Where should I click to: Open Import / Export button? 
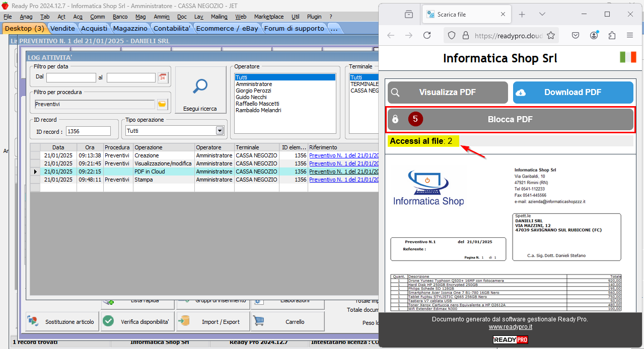[x=212, y=322]
